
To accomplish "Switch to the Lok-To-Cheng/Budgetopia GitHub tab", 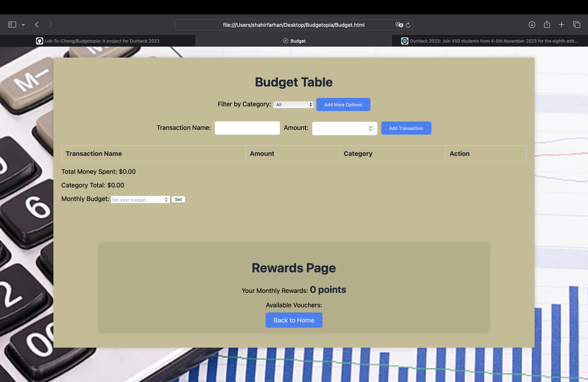I will pyautogui.click(x=98, y=41).
